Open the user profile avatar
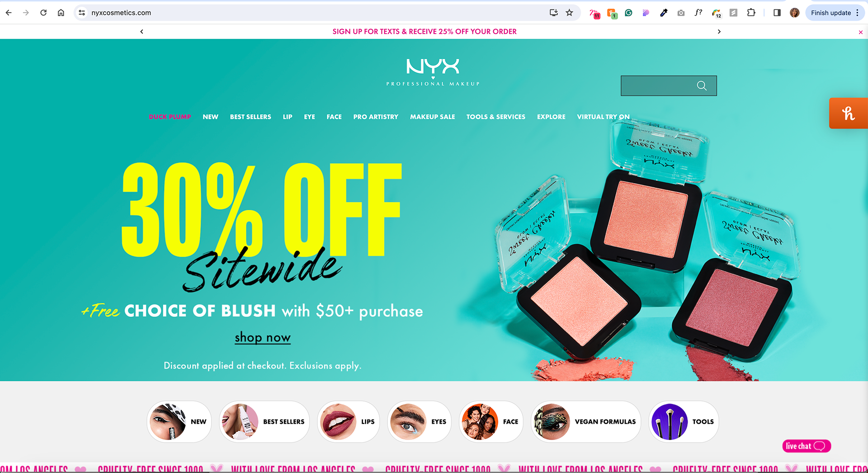 point(795,13)
